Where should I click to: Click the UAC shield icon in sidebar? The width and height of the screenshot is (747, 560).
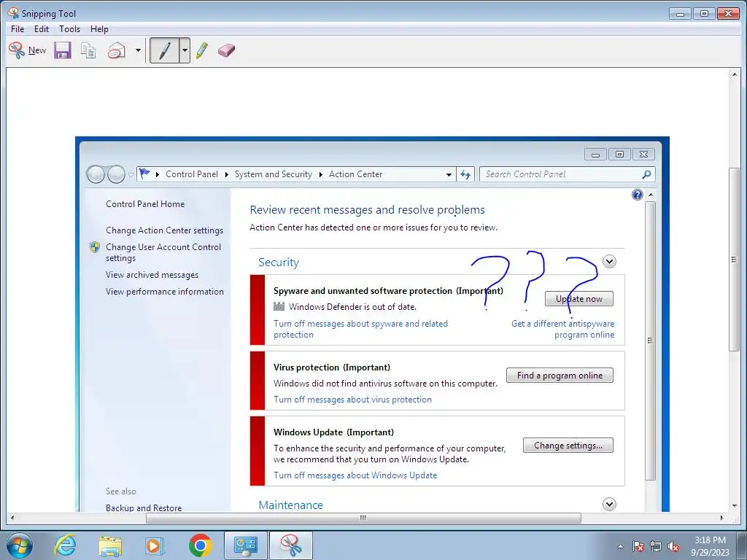pyautogui.click(x=95, y=247)
